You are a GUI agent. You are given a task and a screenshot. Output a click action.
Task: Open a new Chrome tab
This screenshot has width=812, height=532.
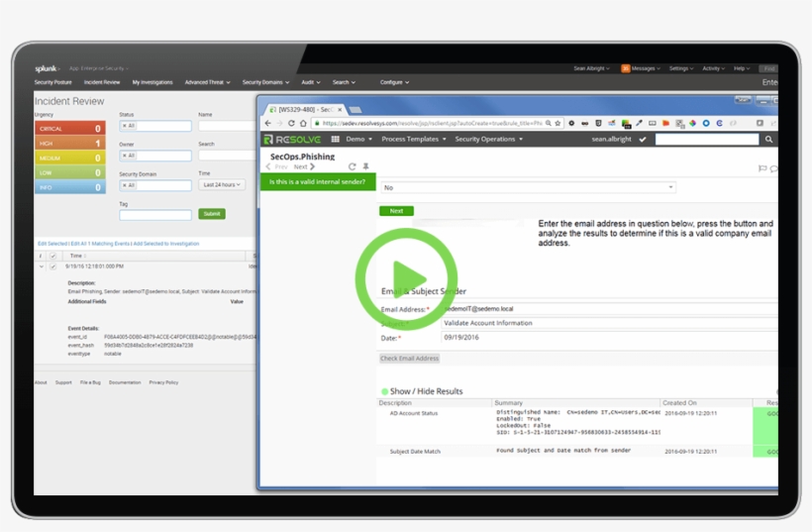[355, 110]
